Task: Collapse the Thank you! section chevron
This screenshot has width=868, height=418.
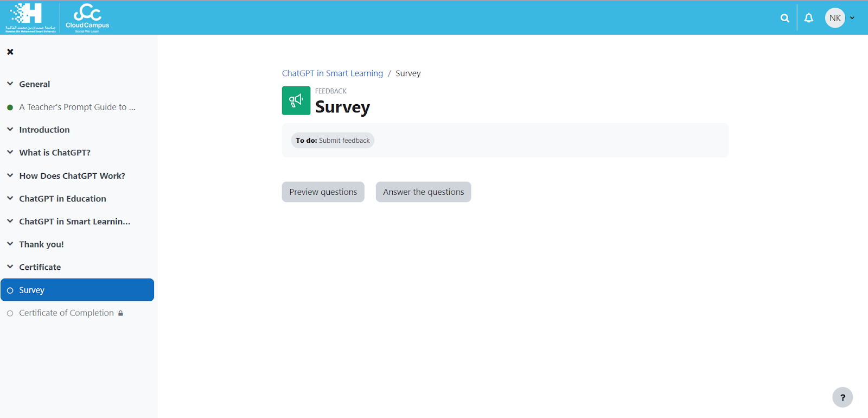Action: click(x=10, y=244)
